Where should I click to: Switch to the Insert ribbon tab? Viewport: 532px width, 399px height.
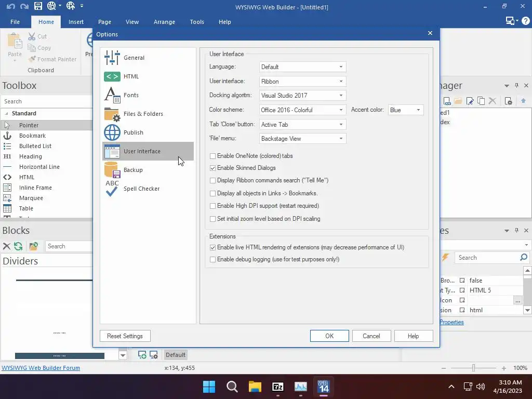(76, 22)
